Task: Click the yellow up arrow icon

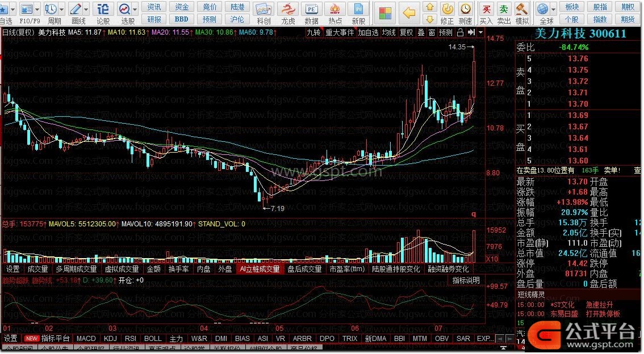Action: [x=430, y=7]
